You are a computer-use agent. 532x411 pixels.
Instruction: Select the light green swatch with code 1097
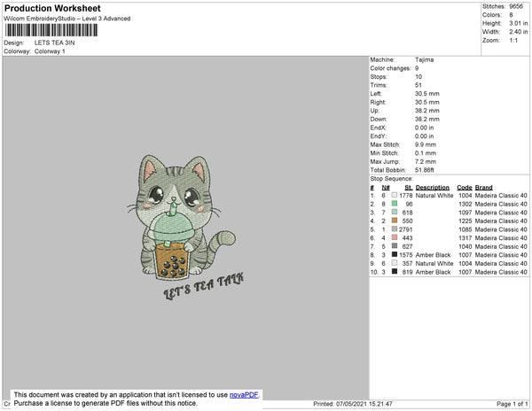(x=395, y=212)
